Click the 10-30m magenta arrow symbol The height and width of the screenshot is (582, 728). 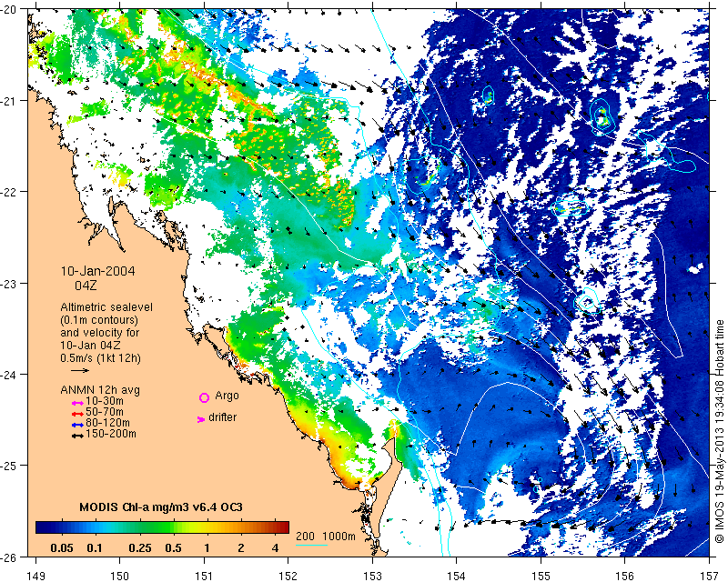[77, 403]
